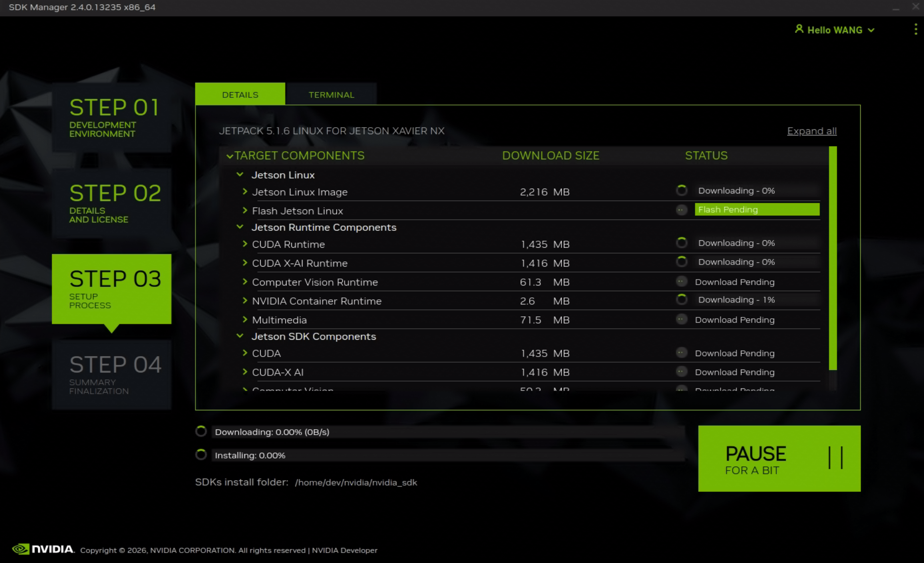The height and width of the screenshot is (563, 924).
Task: Click the spinner icon beside Installing progress
Action: [x=201, y=455]
